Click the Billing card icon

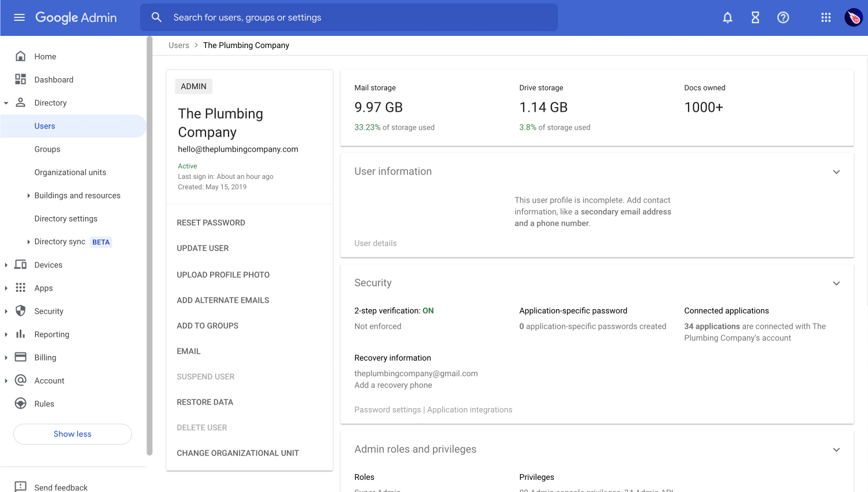(20, 357)
